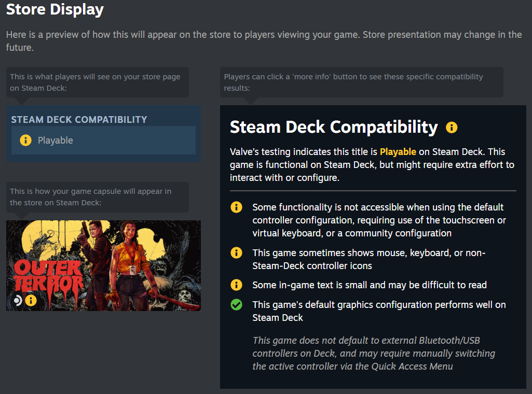Click text 'Some in-game text is small'

point(370,285)
